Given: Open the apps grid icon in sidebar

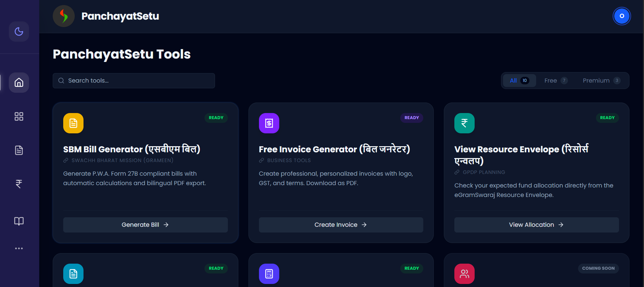Looking at the screenshot, I should pos(19,116).
